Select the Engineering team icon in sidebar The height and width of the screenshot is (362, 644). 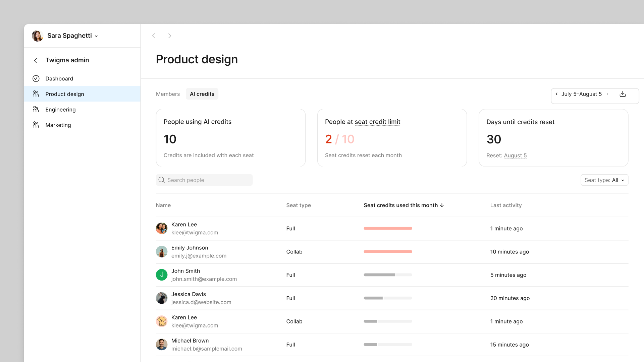[x=36, y=109]
